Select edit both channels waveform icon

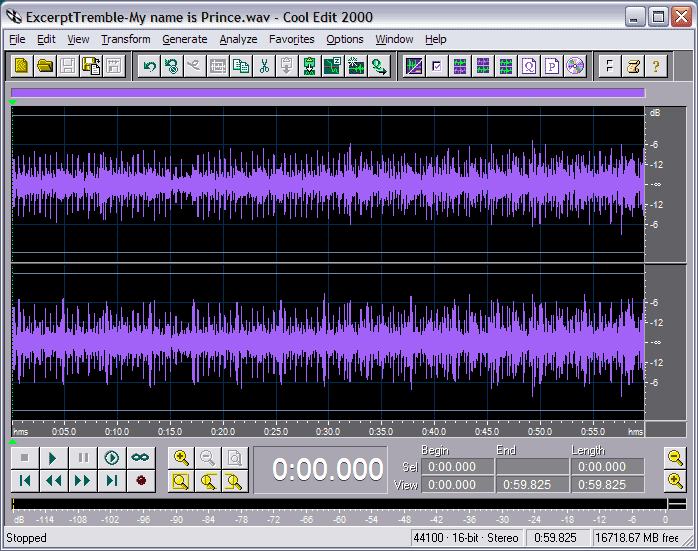[506, 67]
